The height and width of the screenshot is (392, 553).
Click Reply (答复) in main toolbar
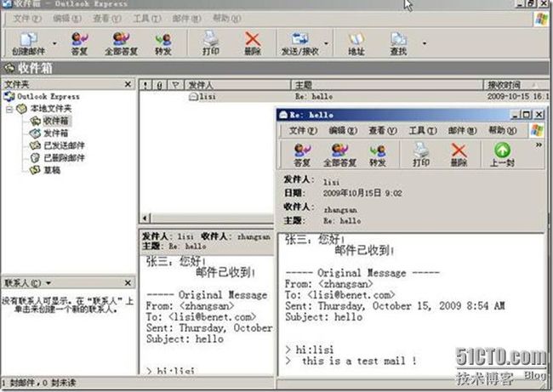tap(79, 43)
